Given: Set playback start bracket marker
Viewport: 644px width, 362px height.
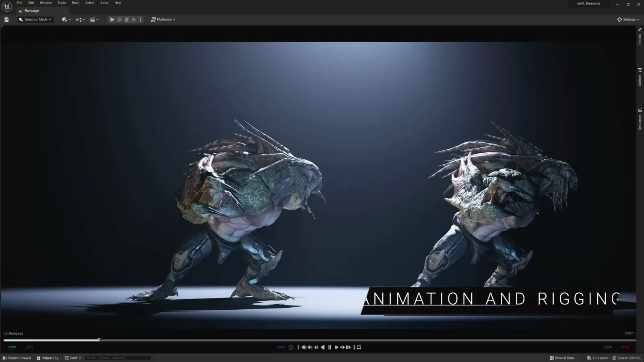Looking at the screenshot, I should (298, 347).
